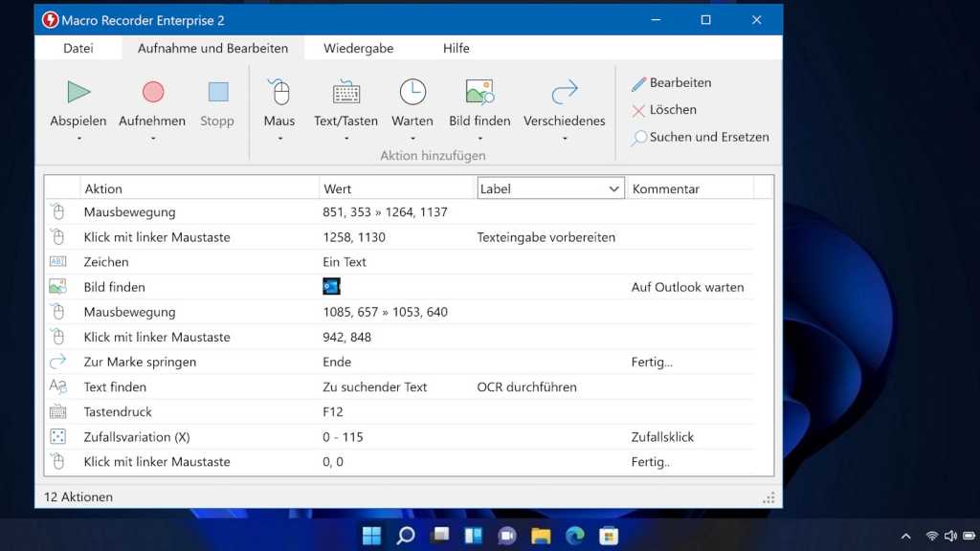Click the Maus action icon
The image size is (980, 551).
(x=279, y=92)
